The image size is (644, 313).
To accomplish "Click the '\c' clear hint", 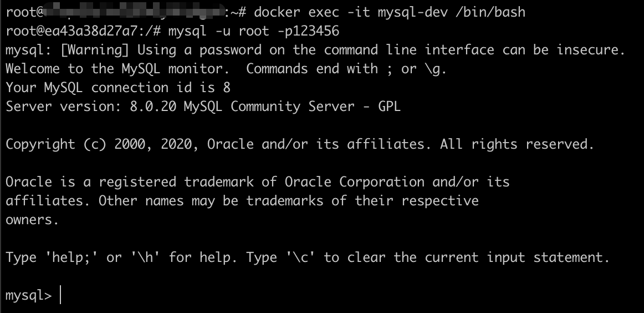I will point(300,258).
